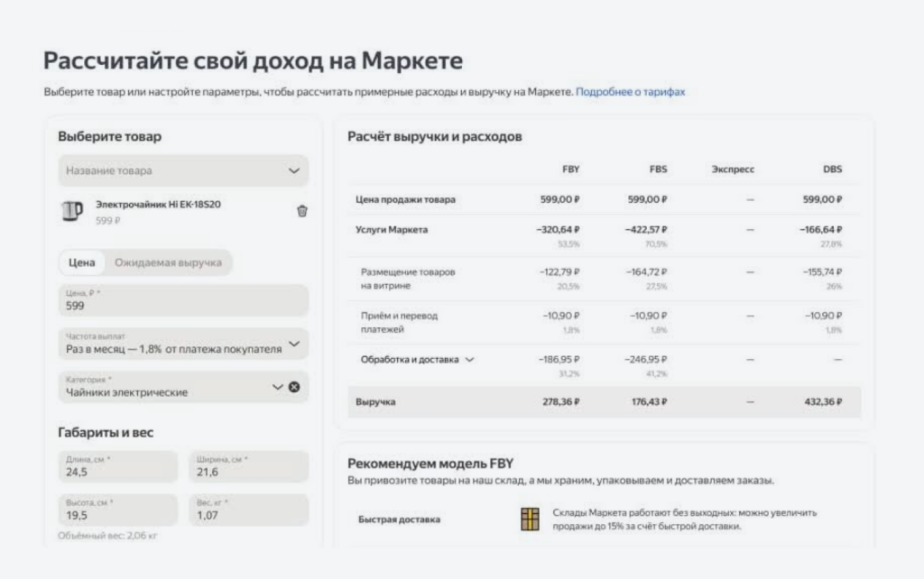Click the Цена input field showing 599
The height and width of the screenshot is (579, 924).
pos(182,300)
